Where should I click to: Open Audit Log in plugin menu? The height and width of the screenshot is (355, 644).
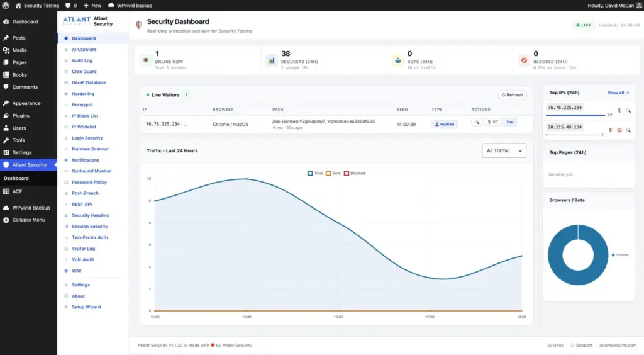82,60
